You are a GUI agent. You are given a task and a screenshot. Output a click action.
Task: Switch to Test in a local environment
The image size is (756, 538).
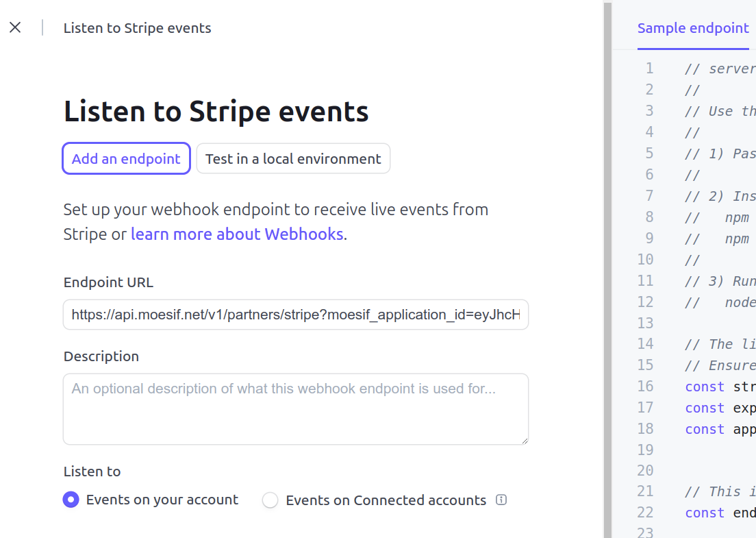pyautogui.click(x=293, y=158)
